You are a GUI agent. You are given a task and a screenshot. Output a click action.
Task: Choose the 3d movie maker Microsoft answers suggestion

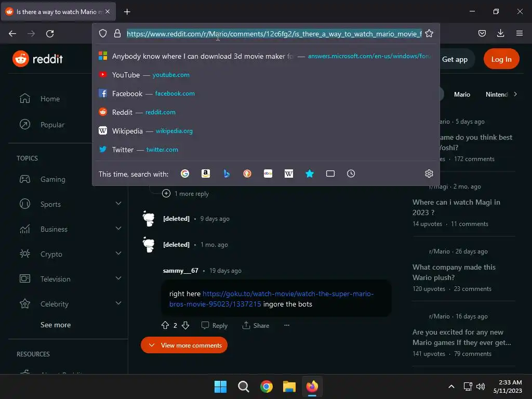(x=265, y=56)
